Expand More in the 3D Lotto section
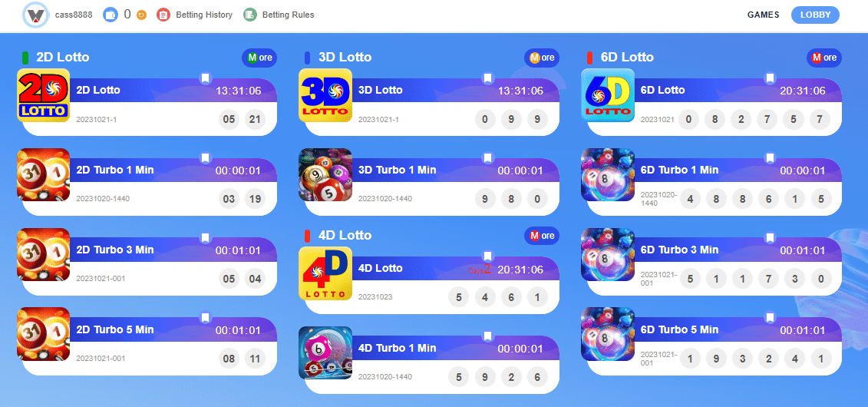This screenshot has height=407, width=868. click(542, 58)
